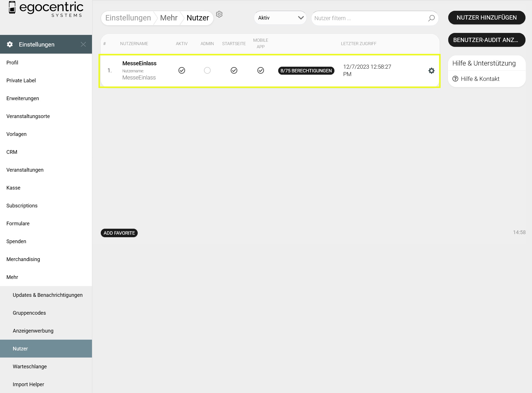532x393 pixels.
Task: Click the gear icon beside Nutzer breadcrumb
Action: [219, 14]
